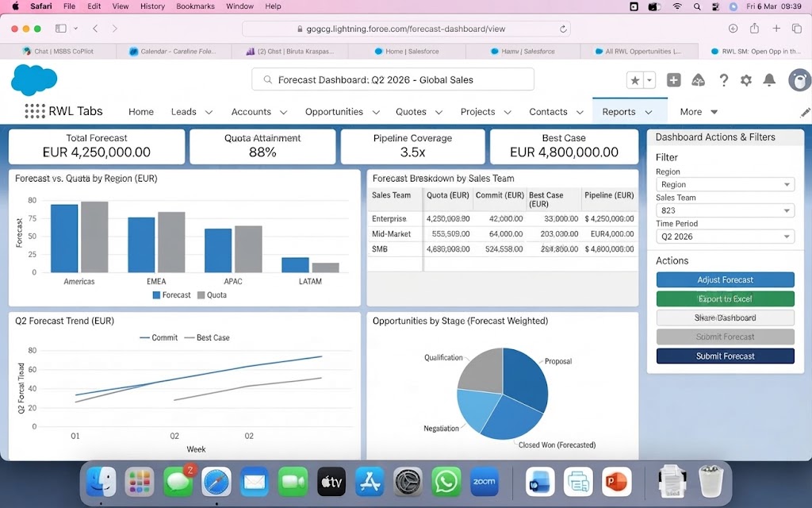
Task: Click the Safari downloads icon
Action: [x=733, y=29]
